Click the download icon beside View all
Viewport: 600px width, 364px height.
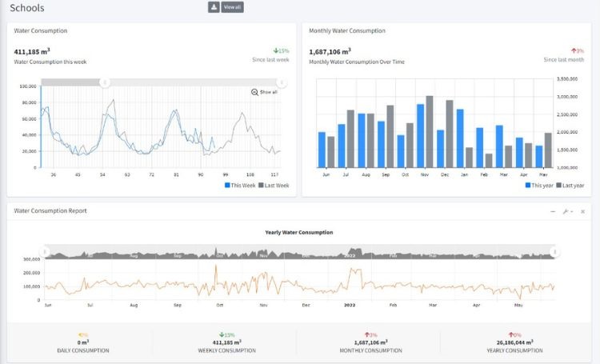pos(214,7)
